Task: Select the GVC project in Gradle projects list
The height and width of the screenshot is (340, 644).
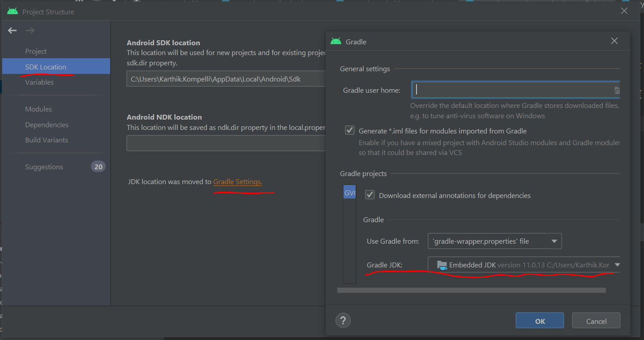Action: pyautogui.click(x=350, y=193)
